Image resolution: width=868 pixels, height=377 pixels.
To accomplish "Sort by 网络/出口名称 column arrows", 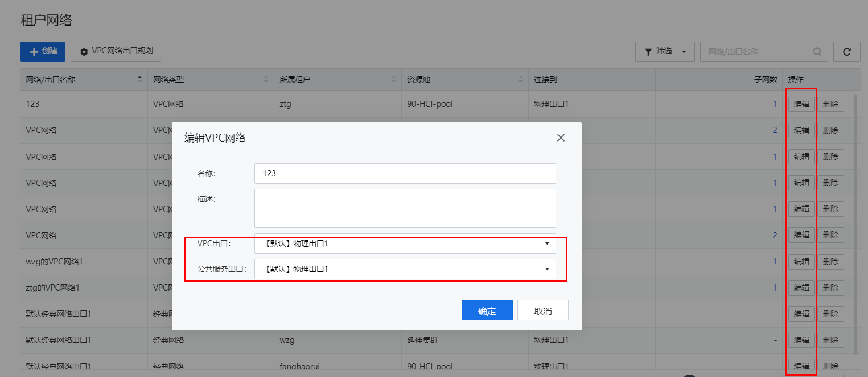I will coord(140,80).
